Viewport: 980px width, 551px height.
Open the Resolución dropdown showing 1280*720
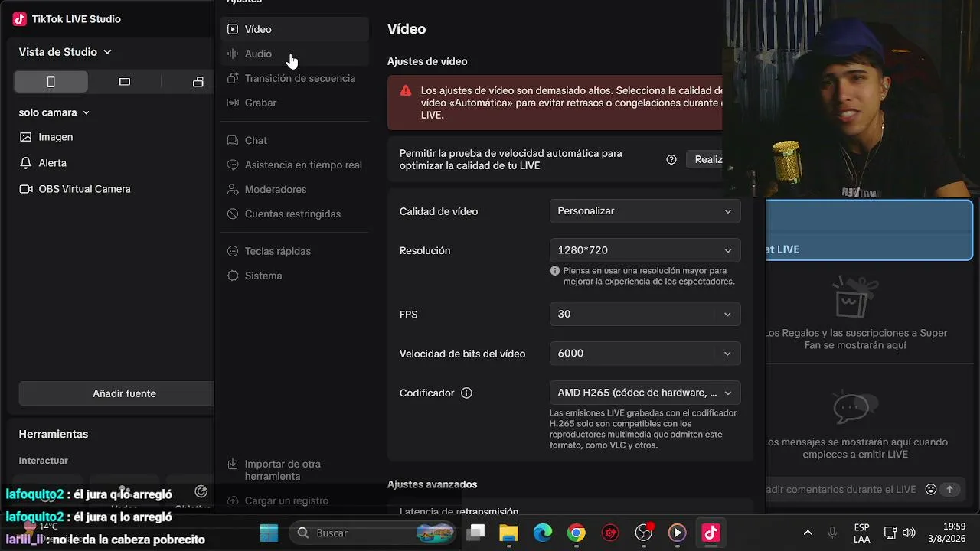tap(645, 250)
